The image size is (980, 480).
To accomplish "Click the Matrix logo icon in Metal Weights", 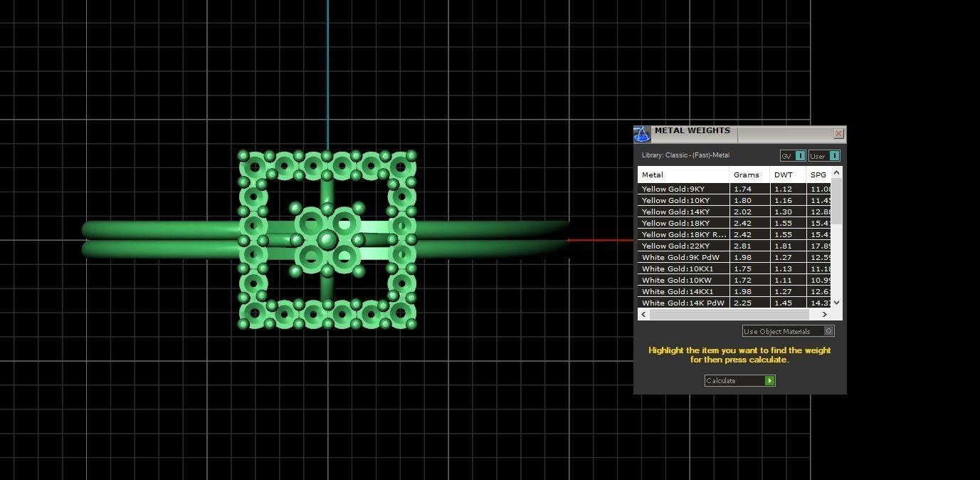I will coord(641,134).
